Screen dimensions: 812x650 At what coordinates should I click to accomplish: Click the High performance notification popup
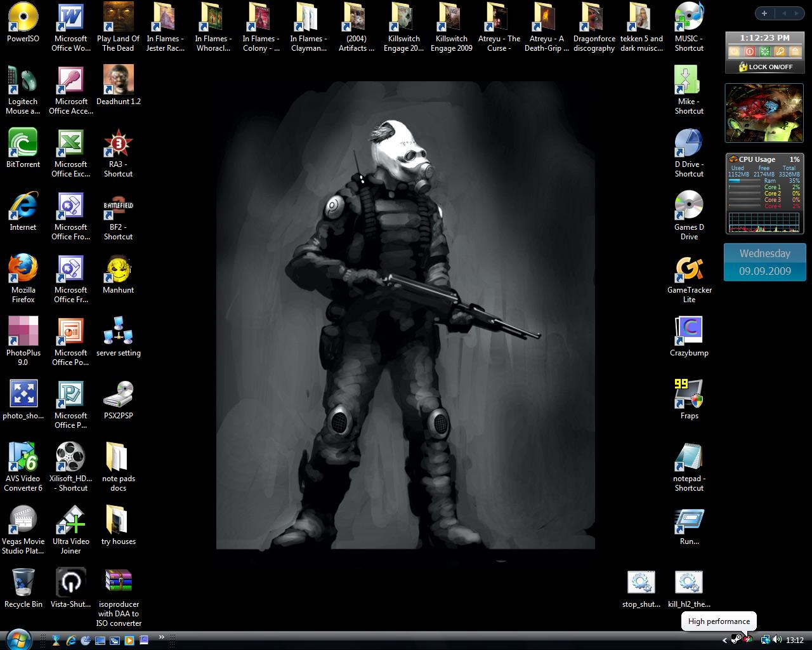719,621
